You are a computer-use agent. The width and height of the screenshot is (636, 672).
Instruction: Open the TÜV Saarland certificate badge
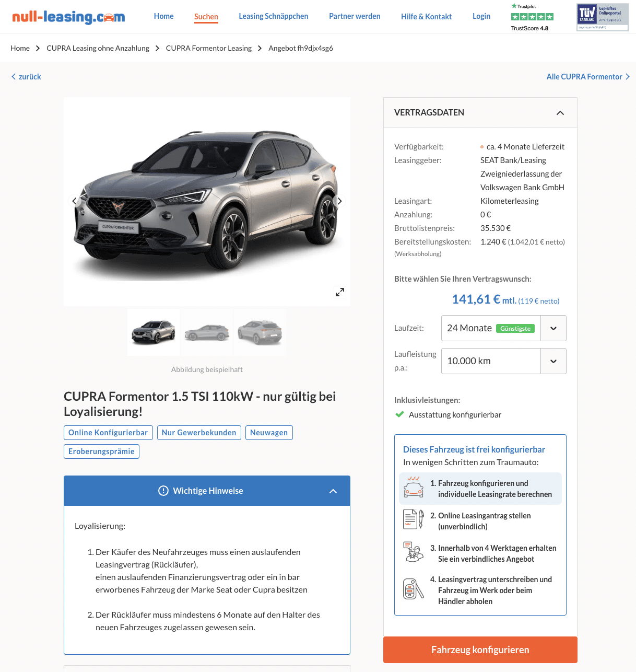point(603,17)
